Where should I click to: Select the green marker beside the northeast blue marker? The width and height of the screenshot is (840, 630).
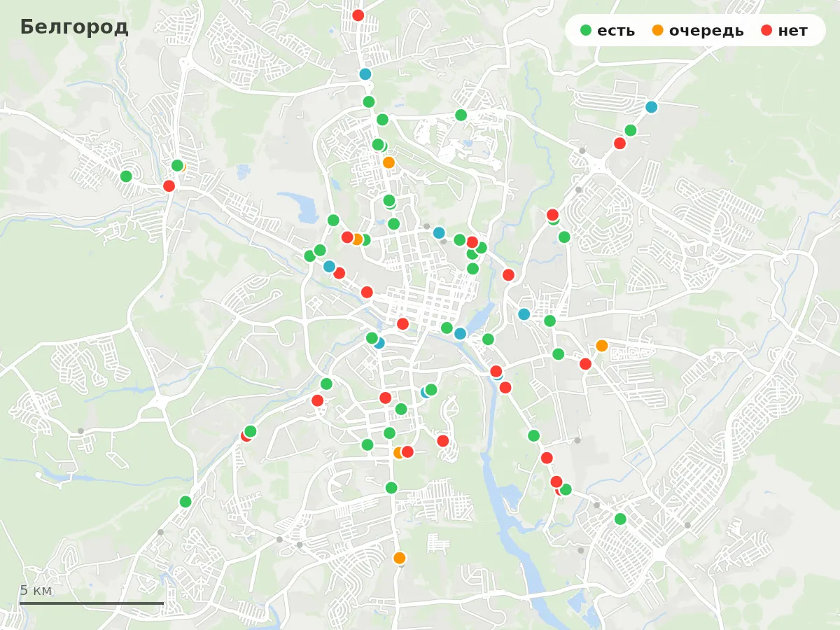pyautogui.click(x=630, y=130)
